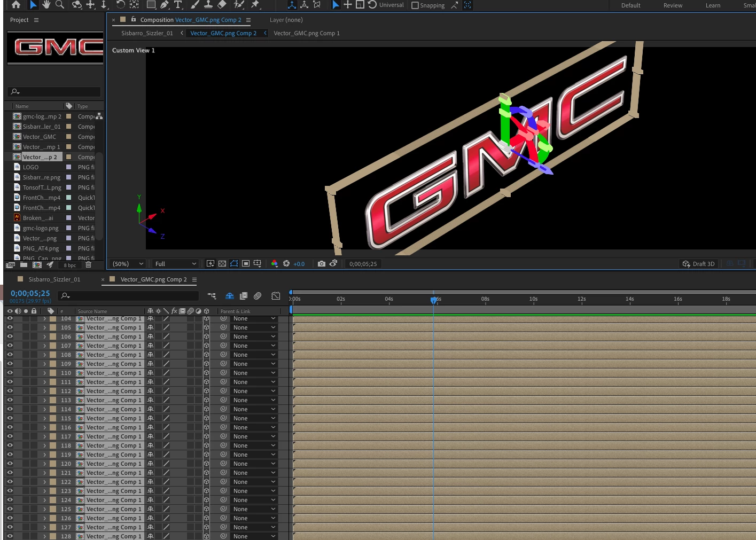Screen dimensions: 756x540
Task: Open the magnification (50%) dropdown
Action: click(128, 264)
